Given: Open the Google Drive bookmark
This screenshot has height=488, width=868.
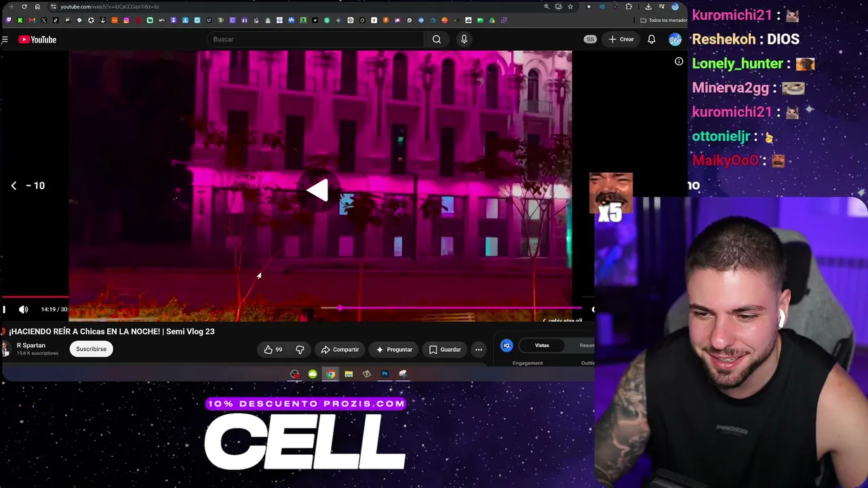Looking at the screenshot, I should click(492, 20).
